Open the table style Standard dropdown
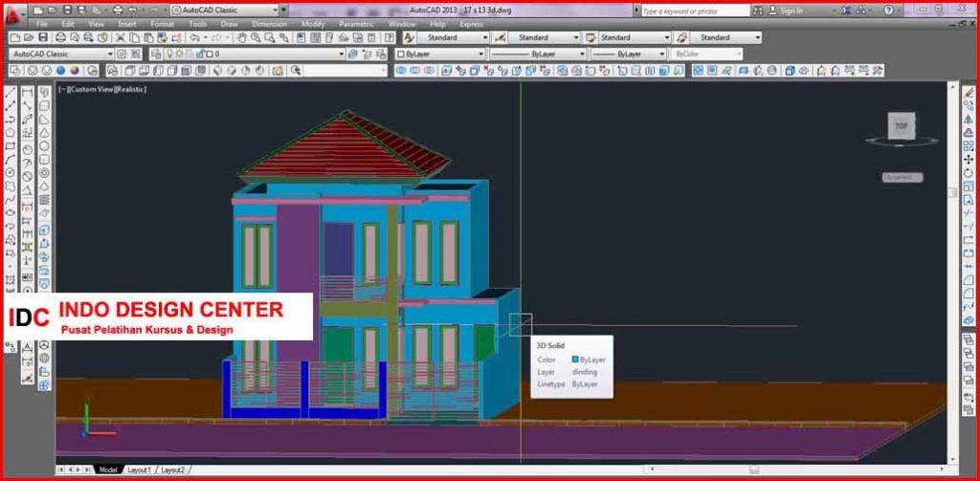Screen dimensions: 980x481 [x=635, y=37]
